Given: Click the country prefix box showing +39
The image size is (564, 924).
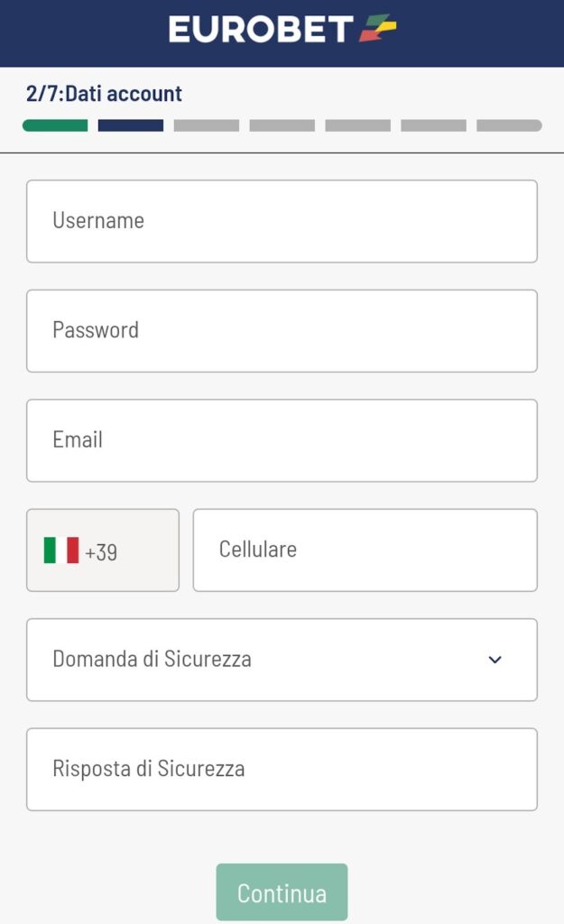Looking at the screenshot, I should 102,550.
